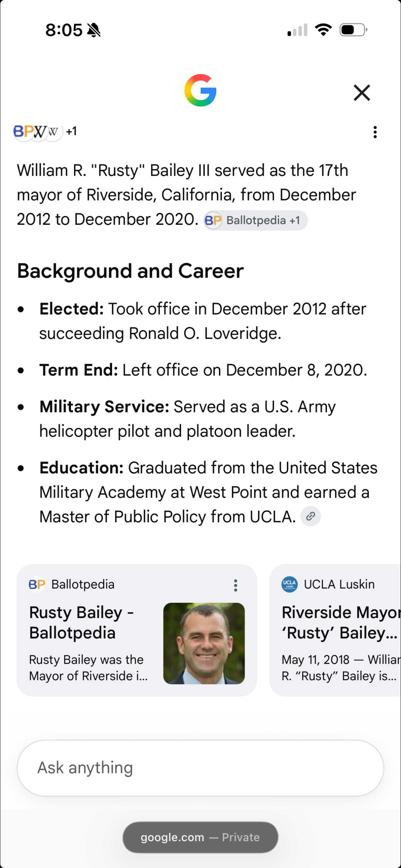Tap the Wi-Fi status icon

point(324,30)
